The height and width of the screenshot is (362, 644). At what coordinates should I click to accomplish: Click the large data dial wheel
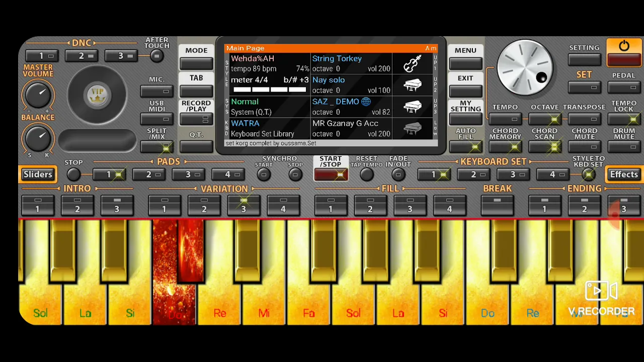[525, 68]
